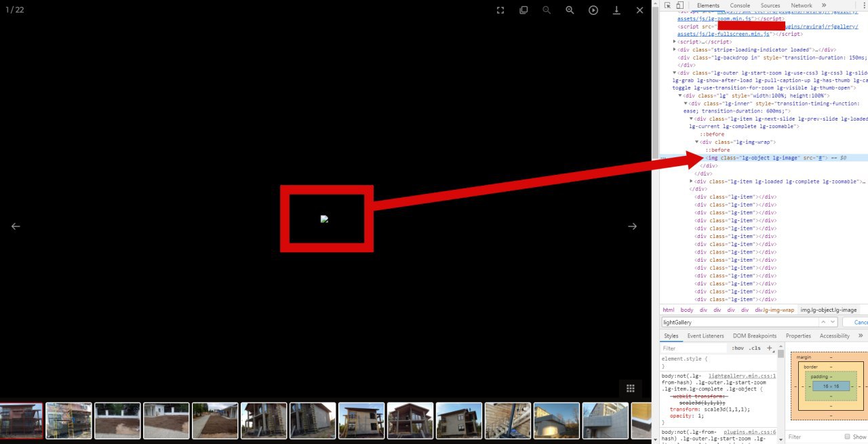Open the Event Listeners pane tab
Screen dimensions: 868x444
coord(706,336)
